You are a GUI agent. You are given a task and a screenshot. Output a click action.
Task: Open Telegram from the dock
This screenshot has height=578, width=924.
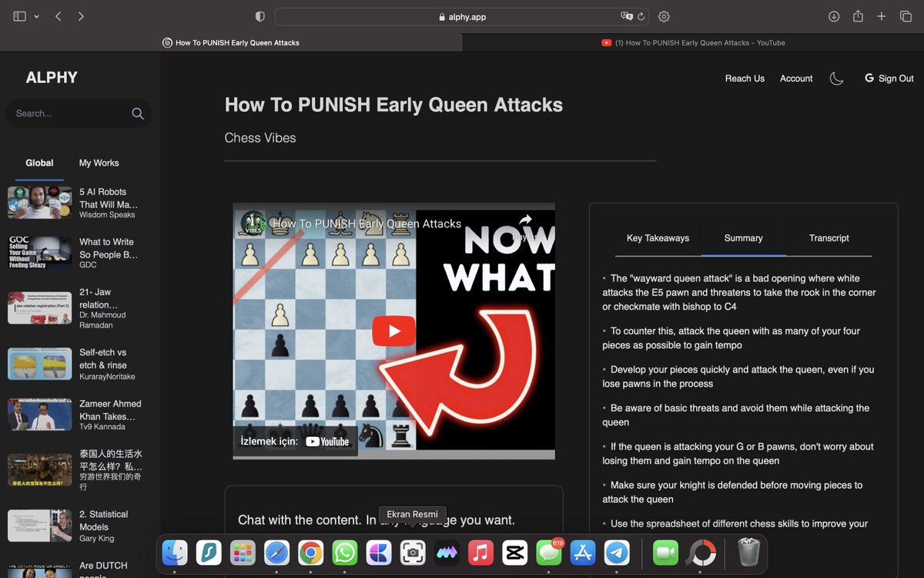coord(617,552)
